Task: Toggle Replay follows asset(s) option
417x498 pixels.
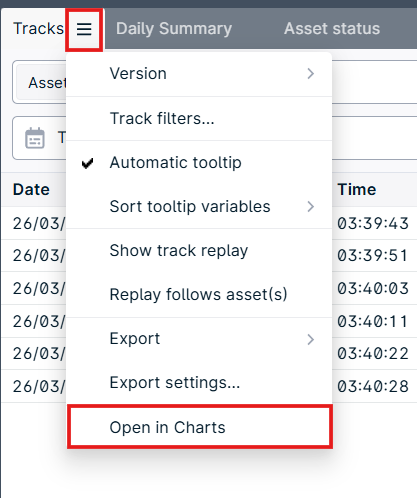Action: [199, 294]
